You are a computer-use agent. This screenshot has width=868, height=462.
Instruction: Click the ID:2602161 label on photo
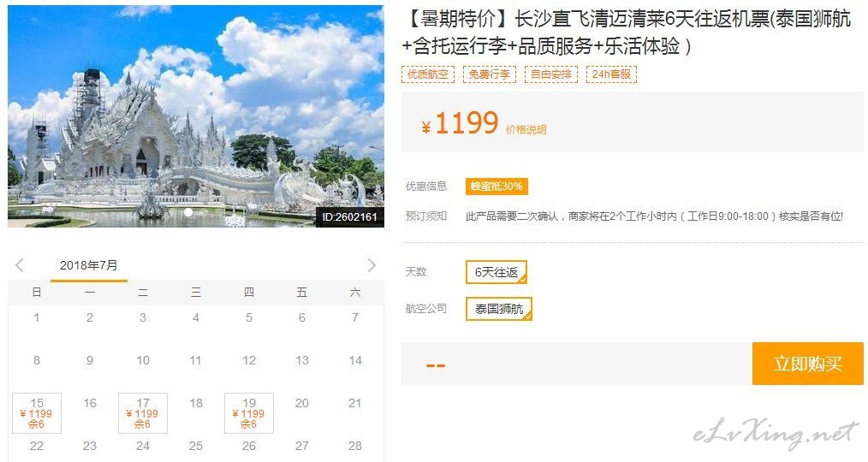(x=349, y=217)
